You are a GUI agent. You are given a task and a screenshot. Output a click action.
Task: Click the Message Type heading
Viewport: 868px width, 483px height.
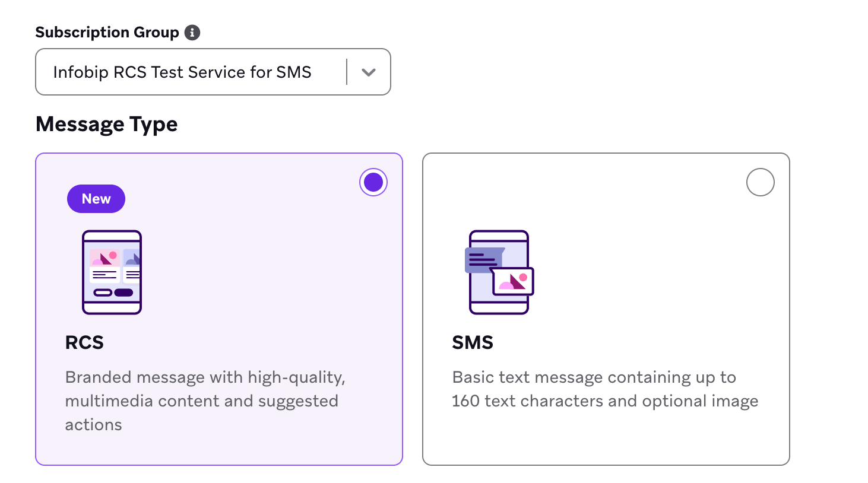click(106, 124)
